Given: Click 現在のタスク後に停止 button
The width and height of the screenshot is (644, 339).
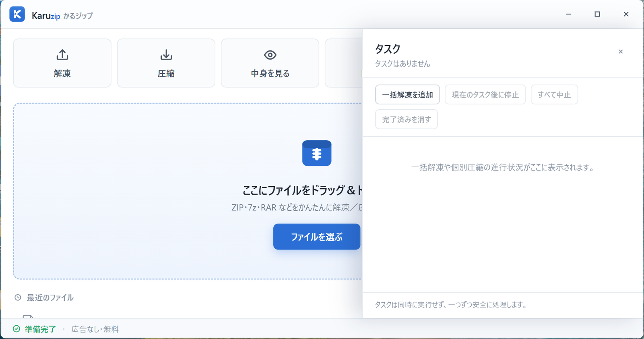Looking at the screenshot, I should (x=485, y=95).
